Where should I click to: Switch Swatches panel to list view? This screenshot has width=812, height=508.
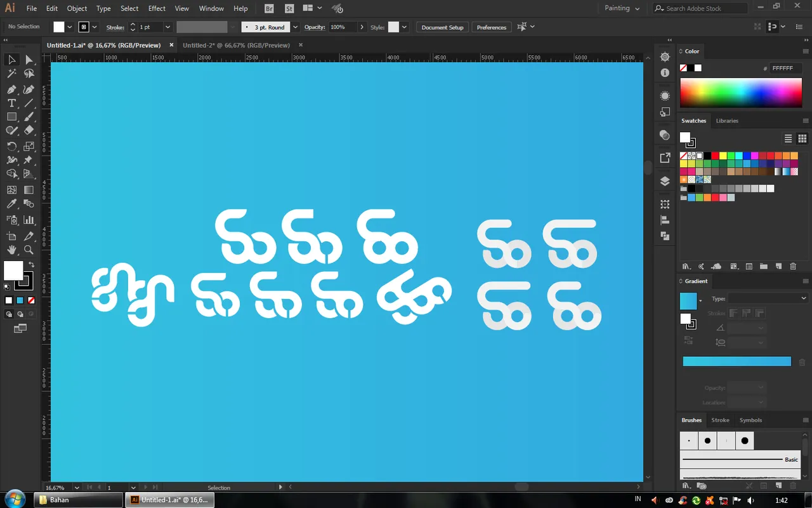tap(789, 138)
